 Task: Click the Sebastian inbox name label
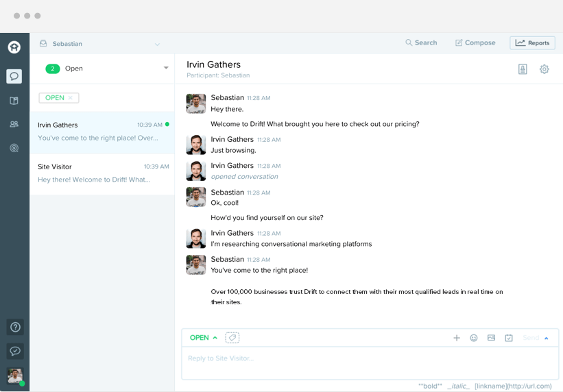(67, 44)
